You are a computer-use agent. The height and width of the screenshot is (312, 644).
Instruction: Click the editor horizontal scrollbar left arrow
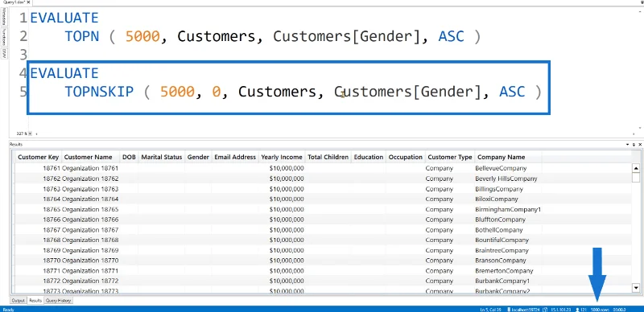click(35, 133)
